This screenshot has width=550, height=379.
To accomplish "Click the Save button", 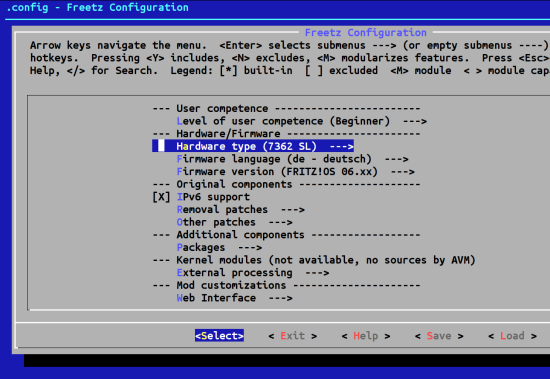I will pyautogui.click(x=439, y=336).
